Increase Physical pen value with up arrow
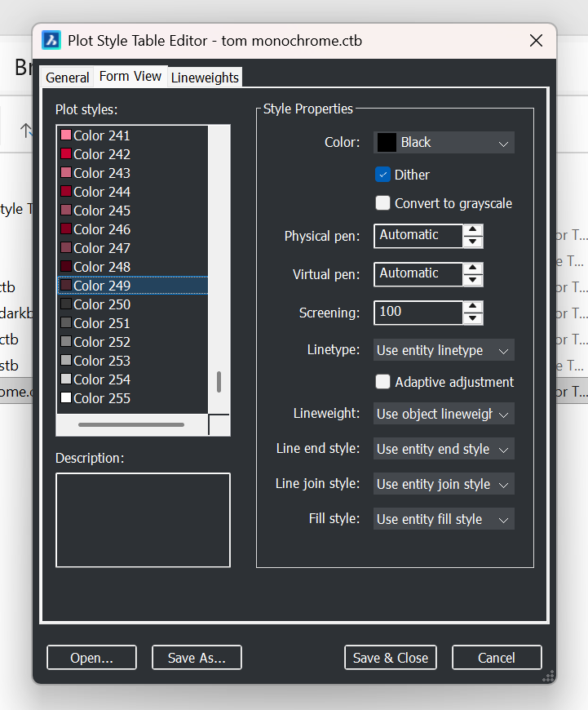 473,230
